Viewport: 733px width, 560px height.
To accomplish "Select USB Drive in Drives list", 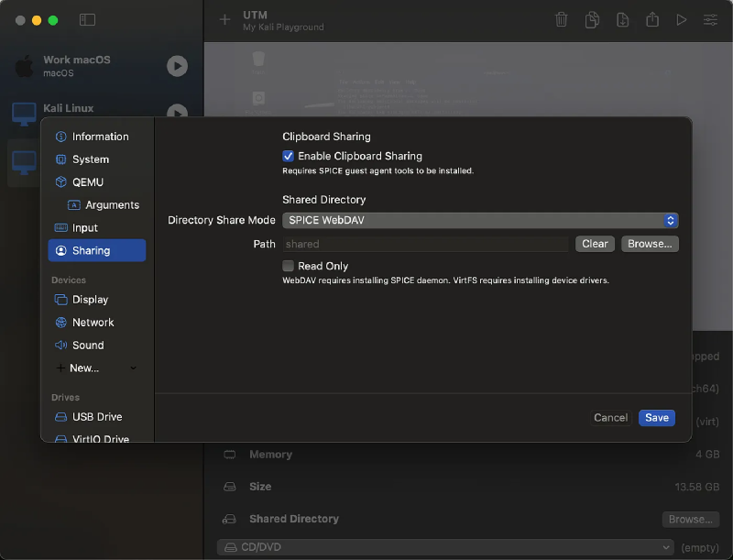I will pyautogui.click(x=96, y=417).
